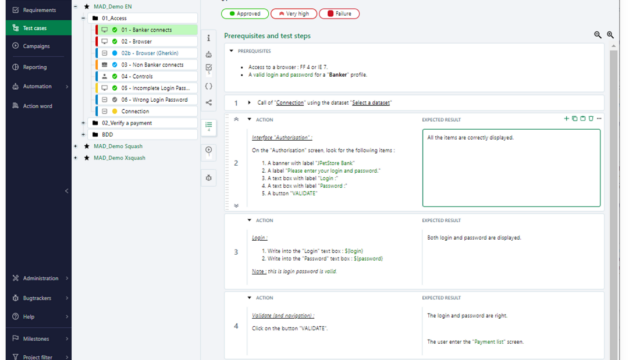Image resolution: width=640 pixels, height=360 pixels.
Task: Select test case 05 - Incomplete Login Pass...
Action: (147, 88)
